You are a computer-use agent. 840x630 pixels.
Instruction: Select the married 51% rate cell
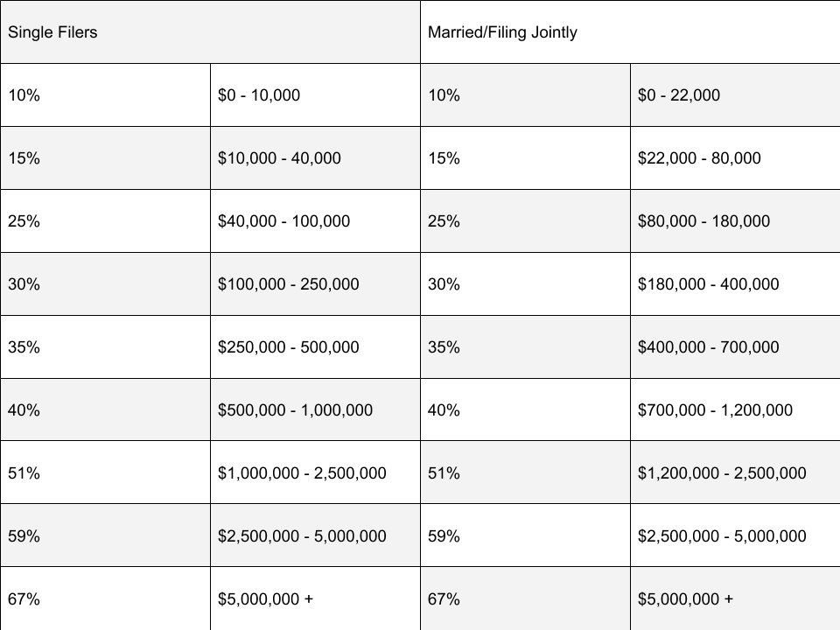(x=525, y=473)
